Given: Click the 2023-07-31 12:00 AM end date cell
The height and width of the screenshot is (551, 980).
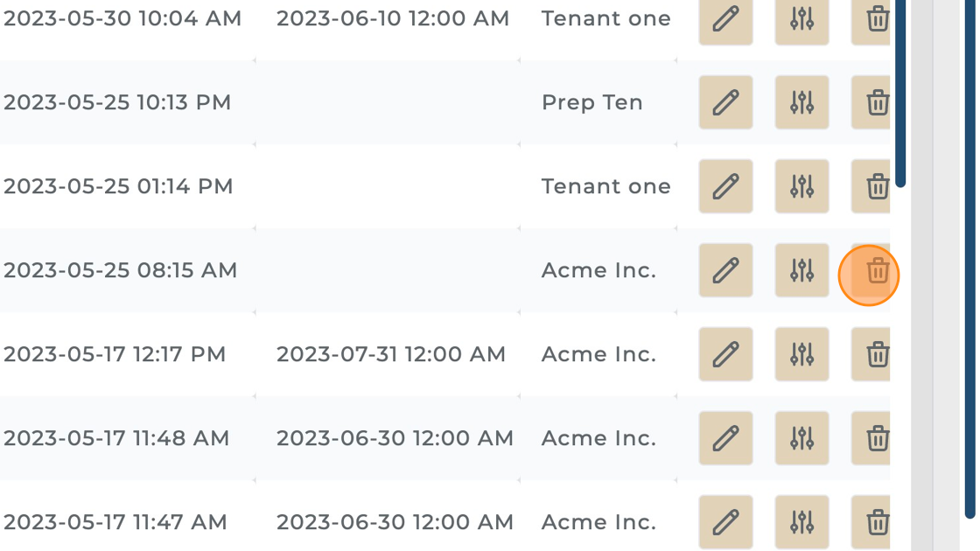Looking at the screenshot, I should coord(391,354).
